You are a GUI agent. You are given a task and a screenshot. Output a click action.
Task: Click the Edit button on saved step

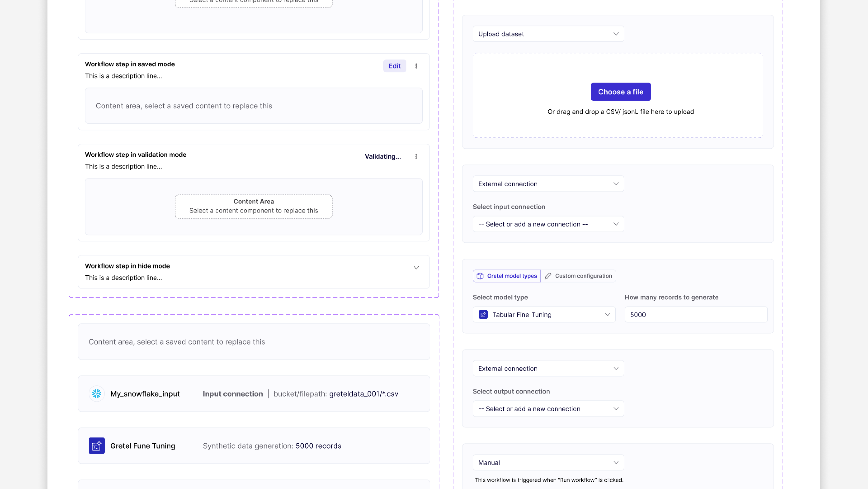(395, 66)
